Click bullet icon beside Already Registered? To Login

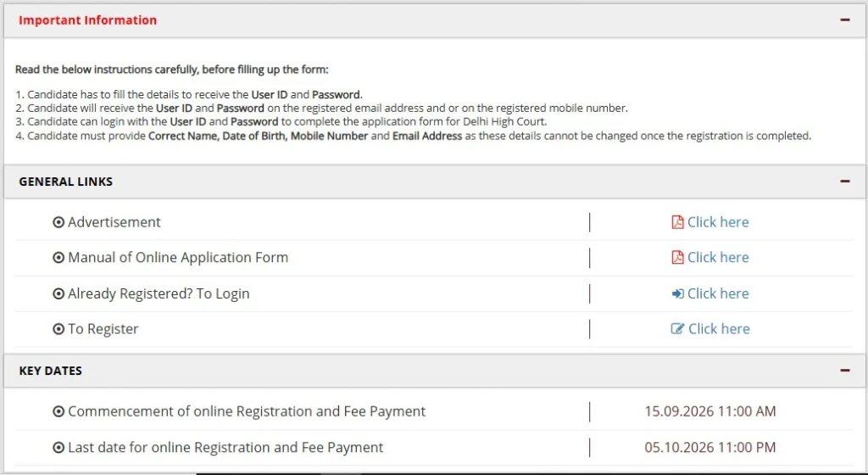(58, 293)
